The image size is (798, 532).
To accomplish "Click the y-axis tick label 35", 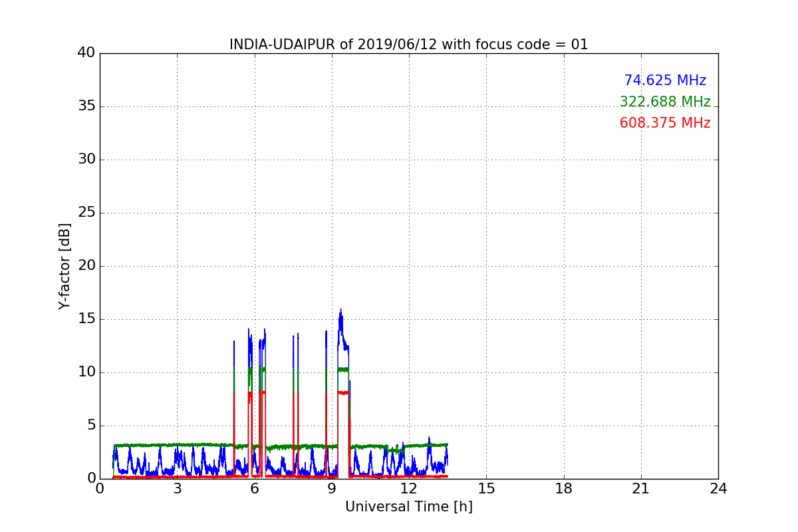I will [86, 106].
